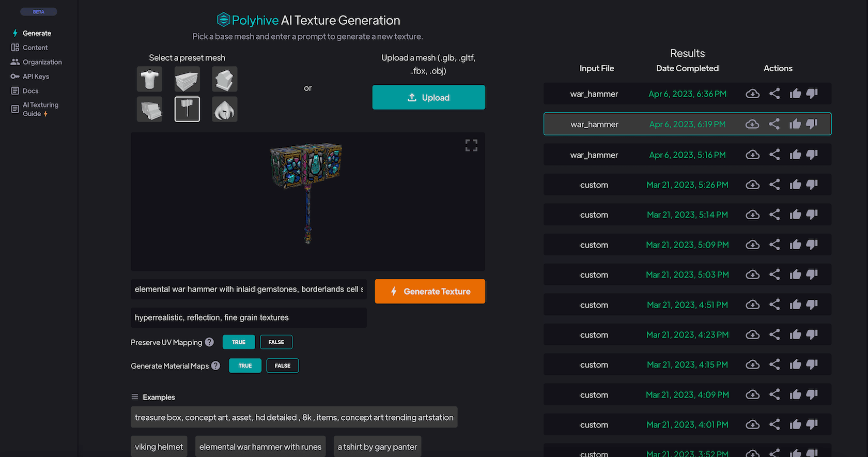Click the textured hammer 3D preview
This screenshot has height=457, width=868.
click(x=307, y=193)
